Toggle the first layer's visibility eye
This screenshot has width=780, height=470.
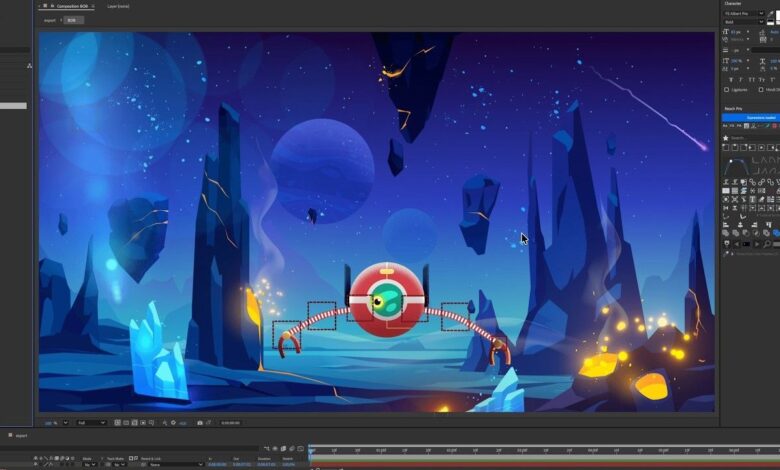(x=36, y=465)
